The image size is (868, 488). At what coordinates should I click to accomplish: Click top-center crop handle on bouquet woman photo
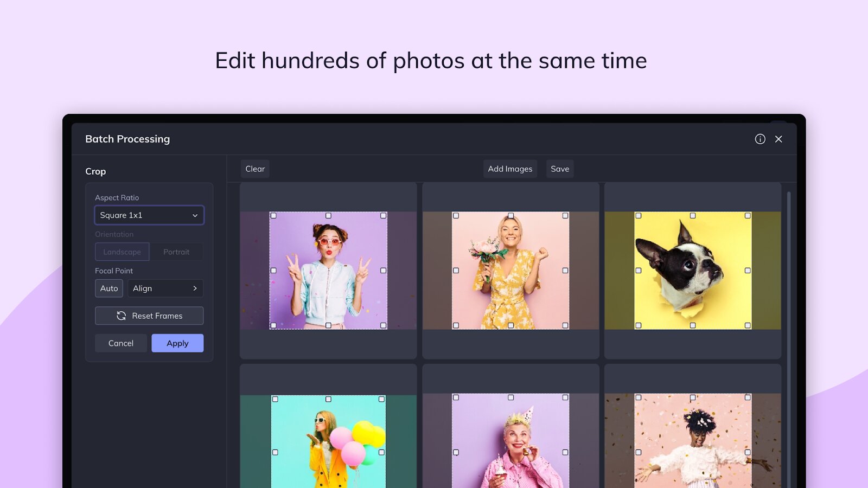[x=510, y=215]
